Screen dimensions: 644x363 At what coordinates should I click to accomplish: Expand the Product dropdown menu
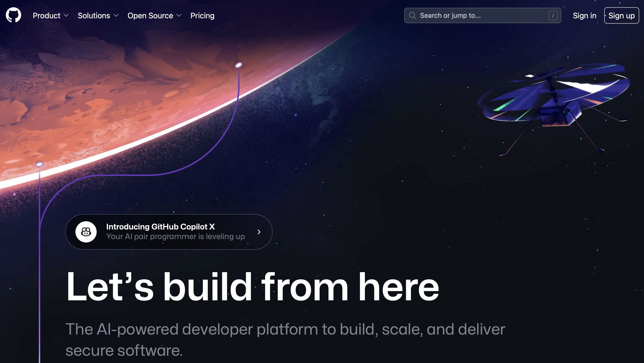pos(50,15)
